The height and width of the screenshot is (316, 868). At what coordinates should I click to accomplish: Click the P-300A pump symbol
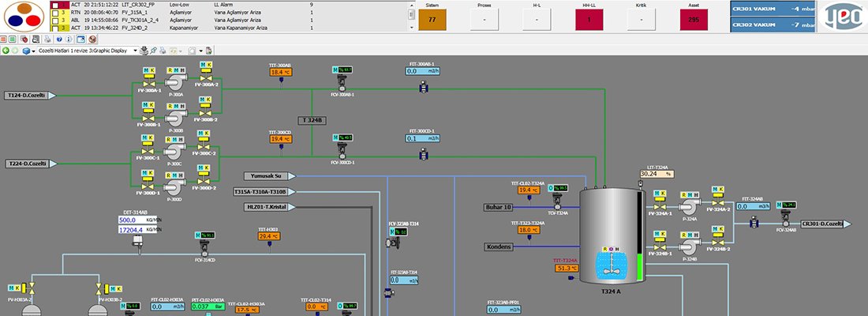pos(177,82)
